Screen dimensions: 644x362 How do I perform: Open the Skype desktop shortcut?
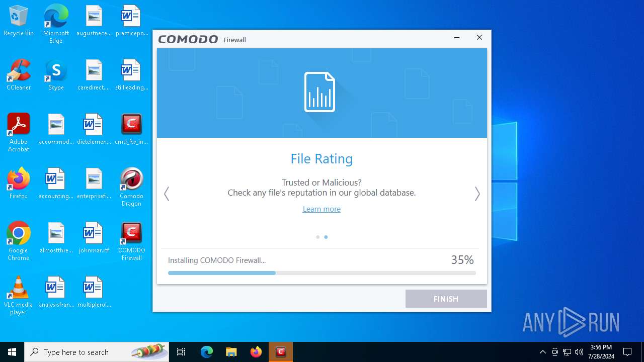(x=56, y=75)
